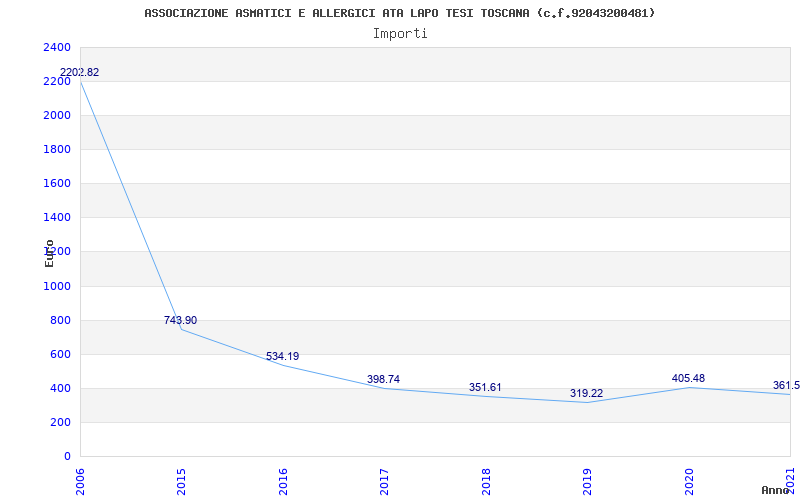Click the Anno axis title
The width and height of the screenshot is (800, 500).
point(775,490)
